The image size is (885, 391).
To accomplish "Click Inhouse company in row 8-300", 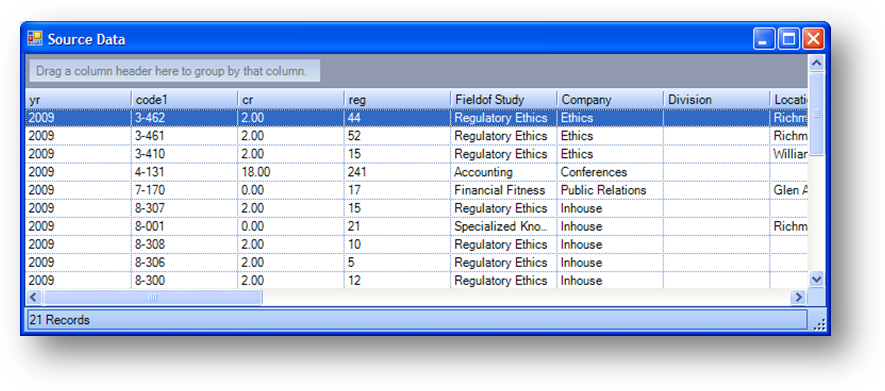I will point(610,280).
